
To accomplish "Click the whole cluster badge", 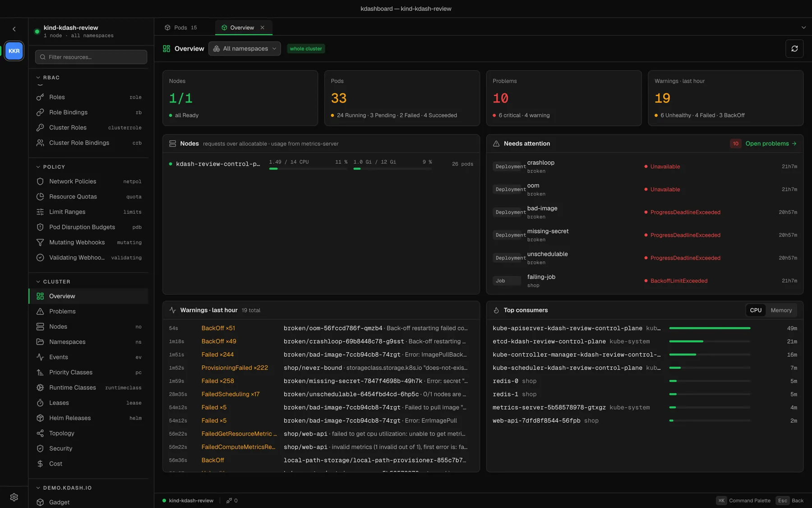I will coord(306,49).
